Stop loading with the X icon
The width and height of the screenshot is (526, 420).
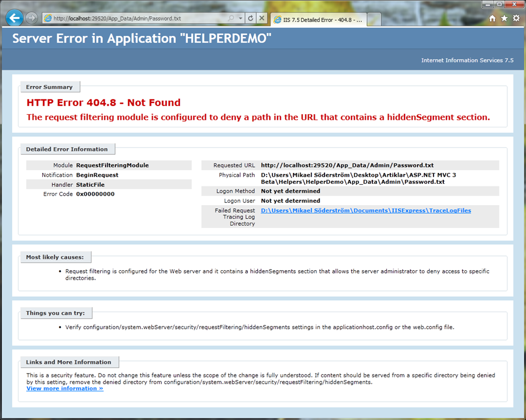click(x=262, y=18)
